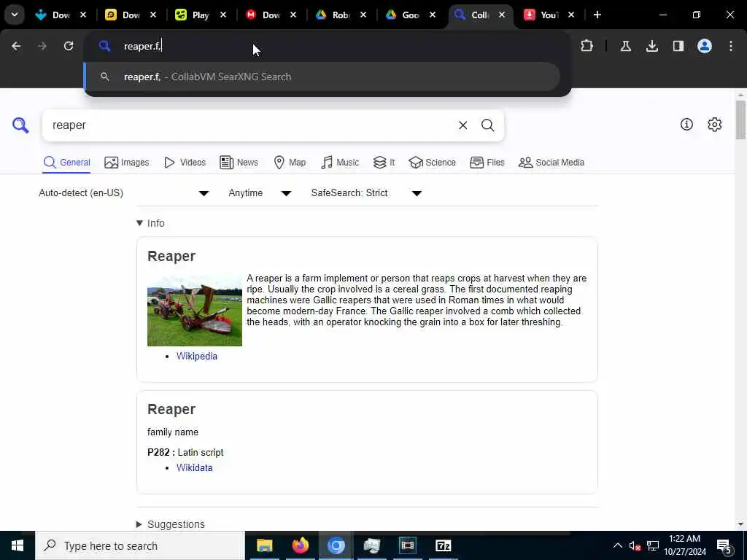Click the muted volume tray icon
The height and width of the screenshot is (560, 747).
[635, 545]
